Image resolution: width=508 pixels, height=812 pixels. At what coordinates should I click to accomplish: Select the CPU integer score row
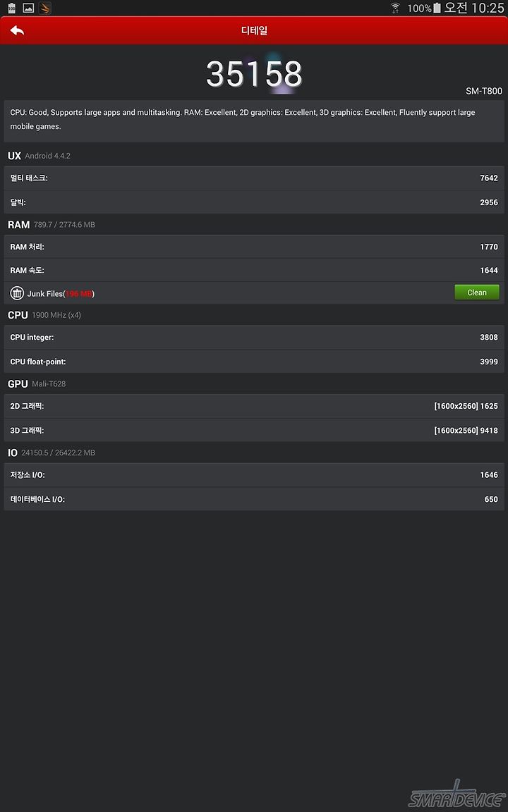(254, 337)
